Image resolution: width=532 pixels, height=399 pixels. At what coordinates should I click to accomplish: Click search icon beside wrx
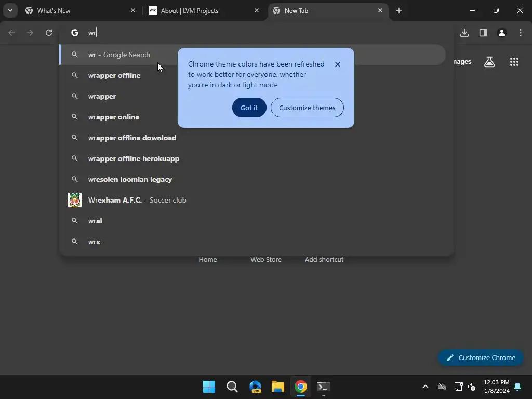tap(75, 242)
